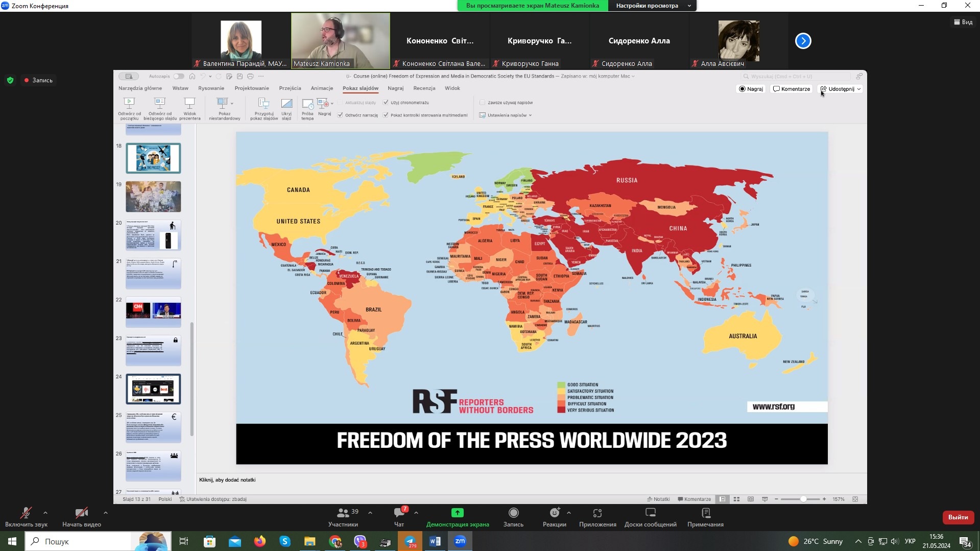Viewport: 980px width, 551px height.
Task: Uncheck Użyj chronometrażu checkbox
Action: (386, 103)
